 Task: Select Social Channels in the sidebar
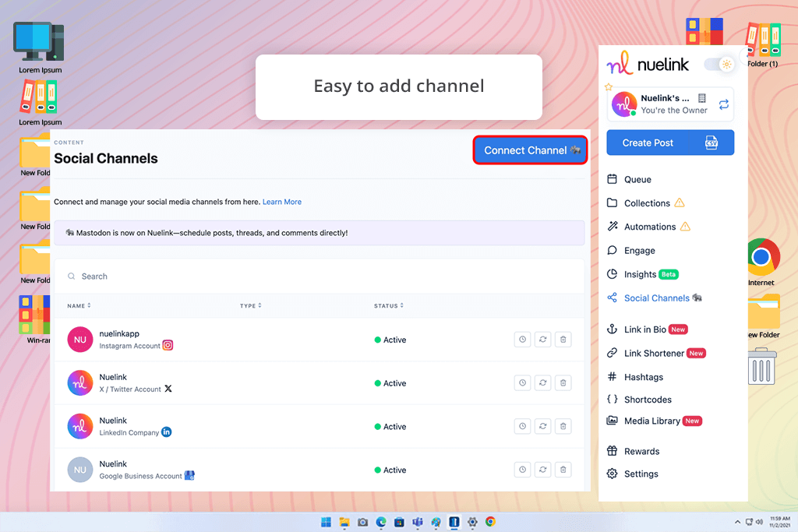(x=655, y=298)
